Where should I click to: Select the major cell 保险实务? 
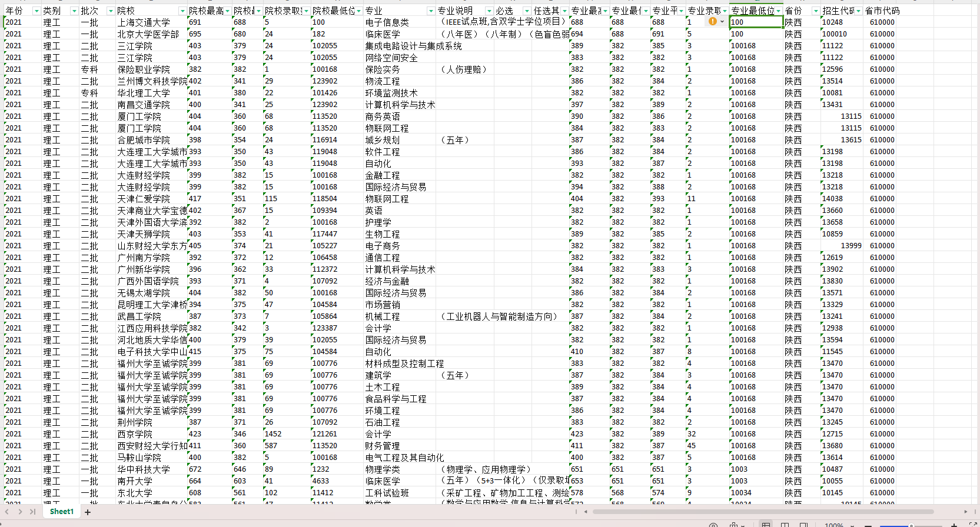400,69
